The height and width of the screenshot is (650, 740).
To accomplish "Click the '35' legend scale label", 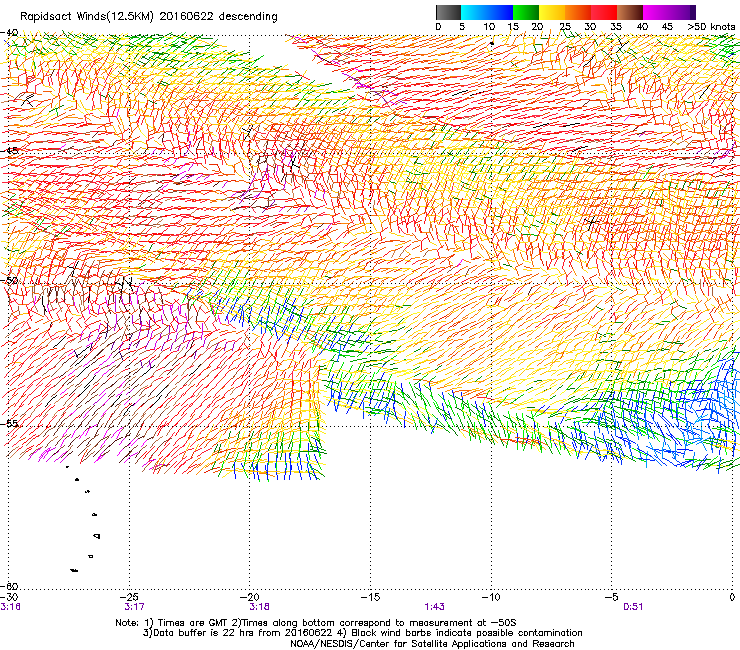I will [x=616, y=27].
